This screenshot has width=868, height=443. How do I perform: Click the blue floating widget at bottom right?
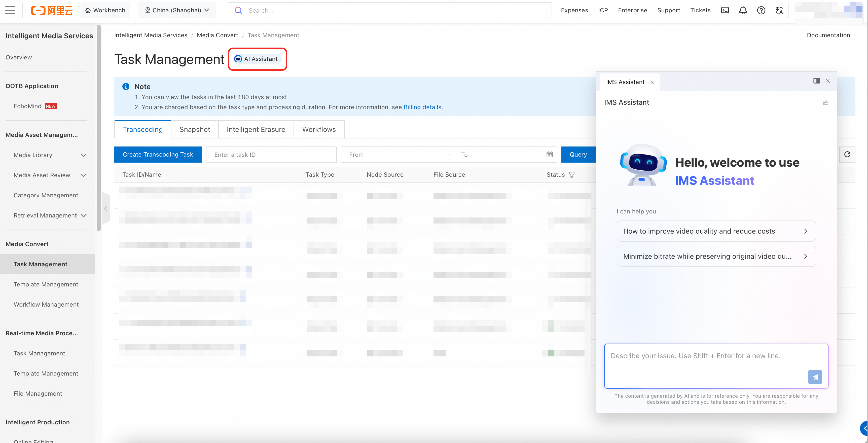pos(864,428)
